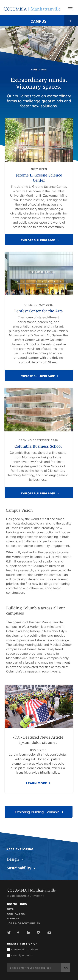This screenshot has height=980, width=78.
Task: Open the YouTube icon in footer
Action: 49,932
